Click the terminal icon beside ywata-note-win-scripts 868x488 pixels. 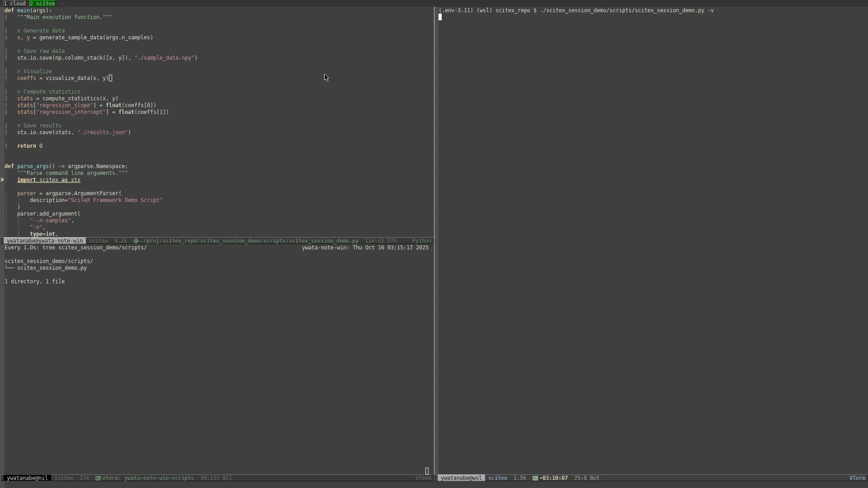(97, 478)
